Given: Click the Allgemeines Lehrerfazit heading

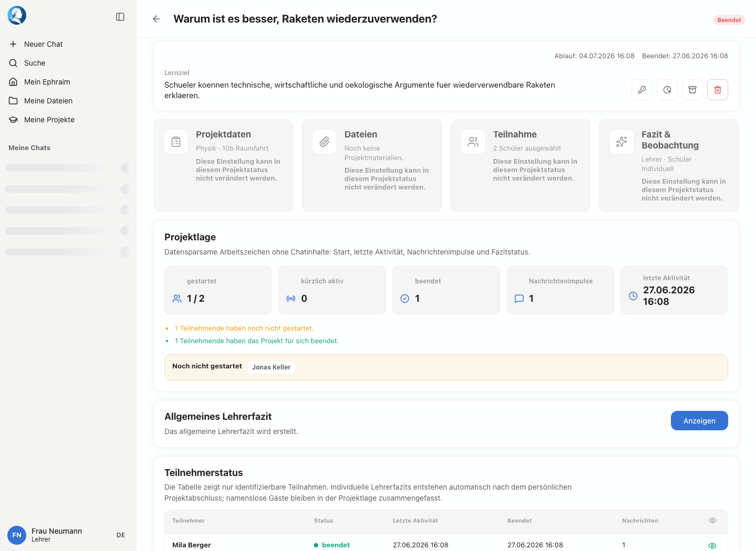Looking at the screenshot, I should (x=218, y=417).
